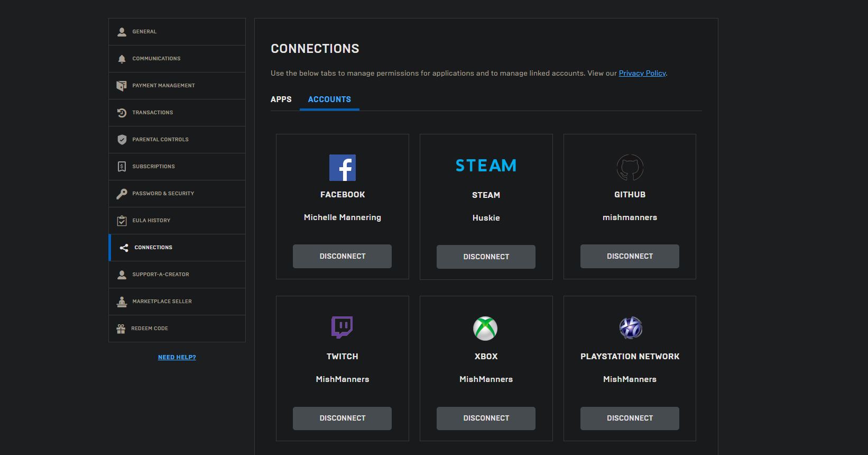
Task: Go to Password & Security
Action: pyautogui.click(x=177, y=194)
